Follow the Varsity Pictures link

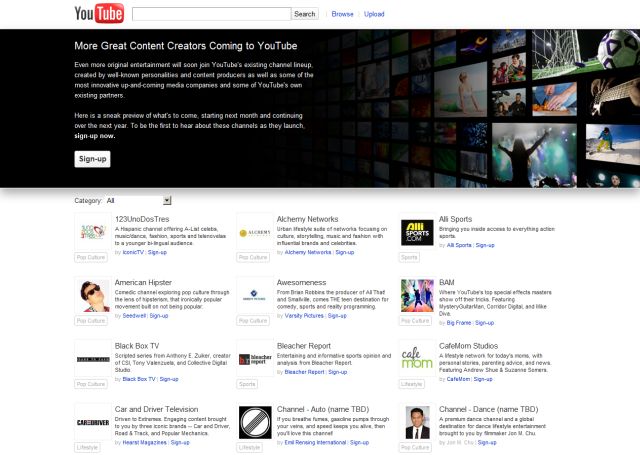point(304,315)
